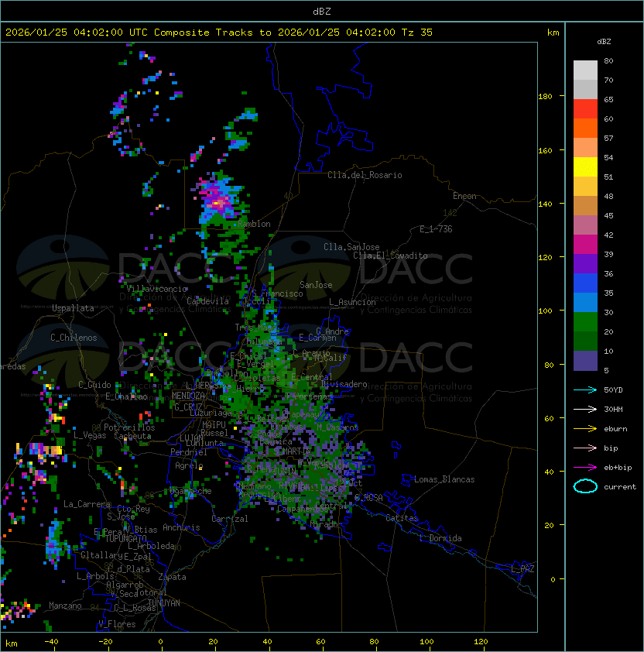Viewport: 644px width, 652px height.
Task: Click the cyan 'current' ellipse symbol
Action: [585, 486]
